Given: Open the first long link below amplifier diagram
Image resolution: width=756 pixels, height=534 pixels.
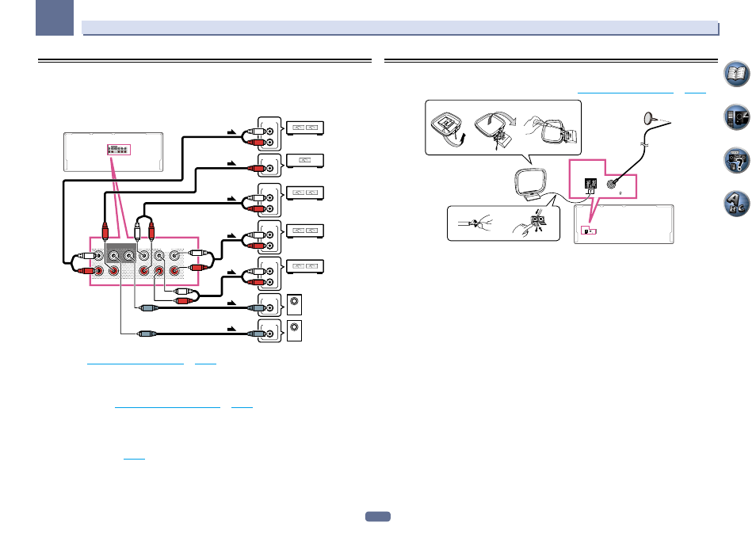Looking at the screenshot, I should tap(136, 364).
